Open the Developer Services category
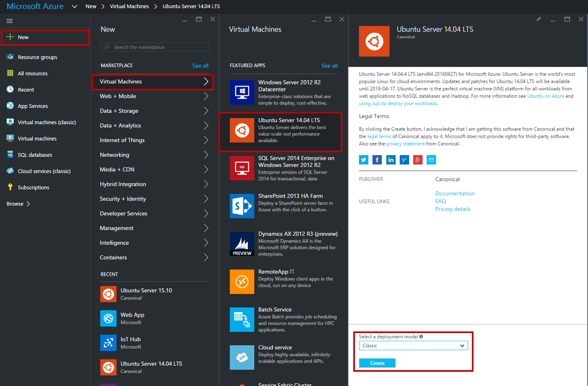This screenshot has width=588, height=386. [154, 213]
